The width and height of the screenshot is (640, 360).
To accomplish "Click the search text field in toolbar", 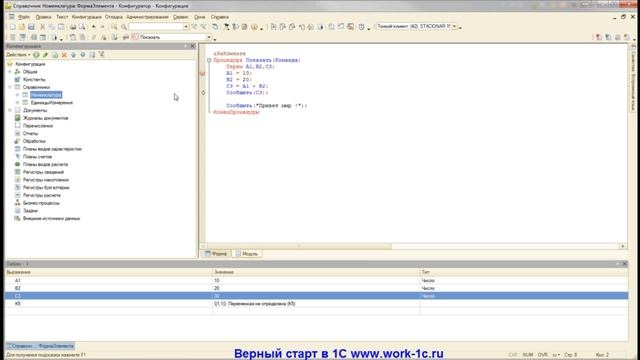I will click(x=156, y=27).
